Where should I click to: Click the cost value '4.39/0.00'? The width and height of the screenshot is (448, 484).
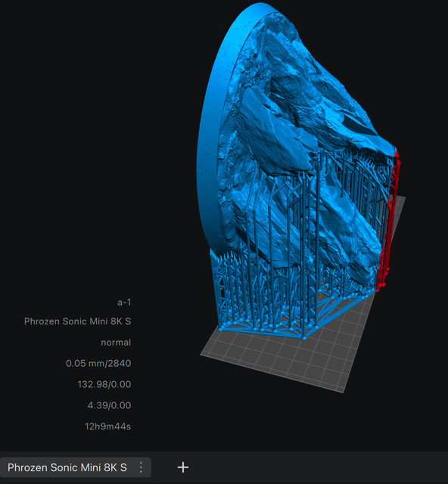(x=110, y=405)
